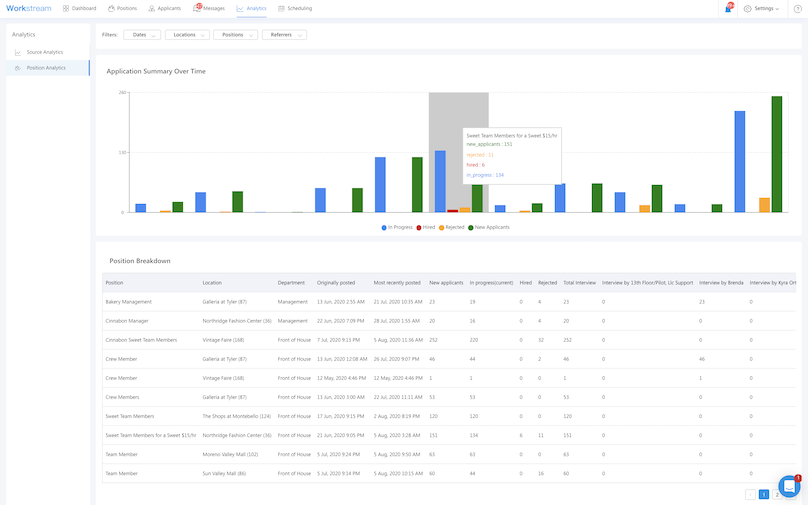Go to page 2 of the table
The width and height of the screenshot is (808, 505).
[x=777, y=494]
